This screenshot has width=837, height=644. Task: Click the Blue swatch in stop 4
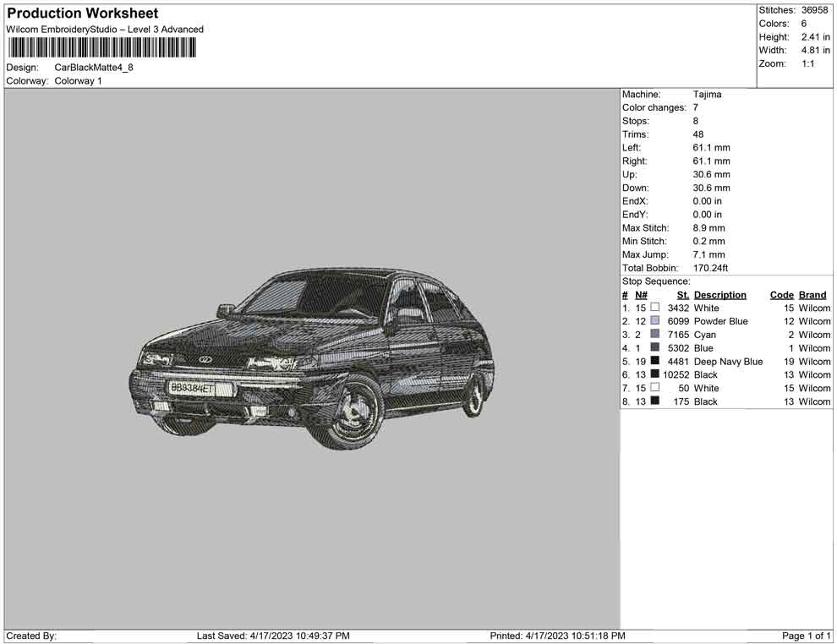(x=655, y=347)
